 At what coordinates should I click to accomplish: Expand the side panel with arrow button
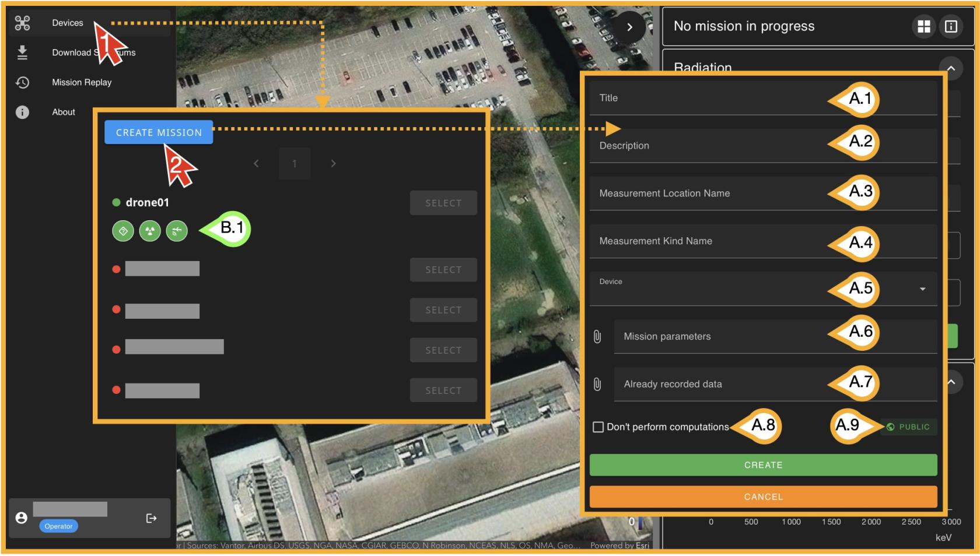[x=629, y=27]
